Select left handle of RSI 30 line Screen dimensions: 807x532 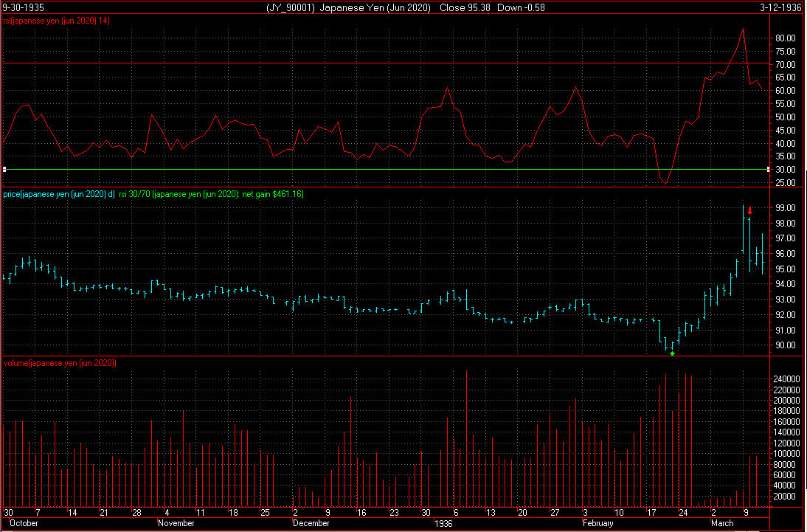[4, 170]
